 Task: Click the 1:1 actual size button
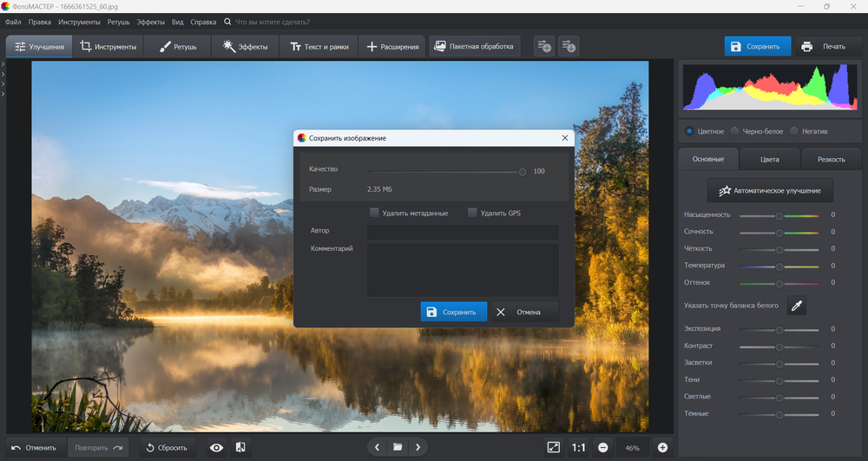[x=578, y=447]
